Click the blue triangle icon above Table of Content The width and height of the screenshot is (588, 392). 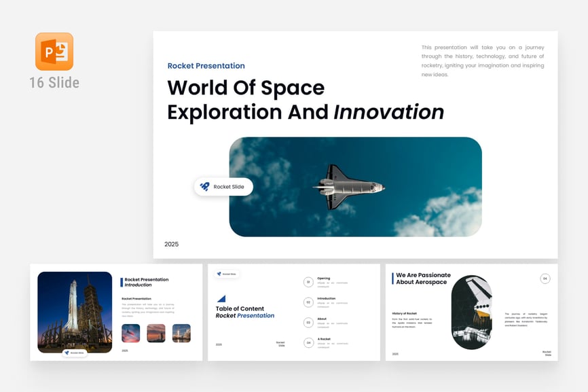pyautogui.click(x=221, y=298)
